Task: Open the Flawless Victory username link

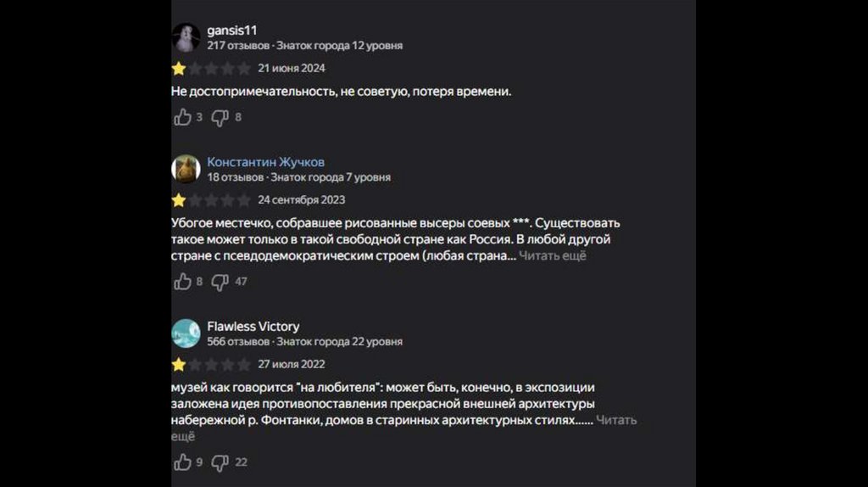Action: [253, 327]
